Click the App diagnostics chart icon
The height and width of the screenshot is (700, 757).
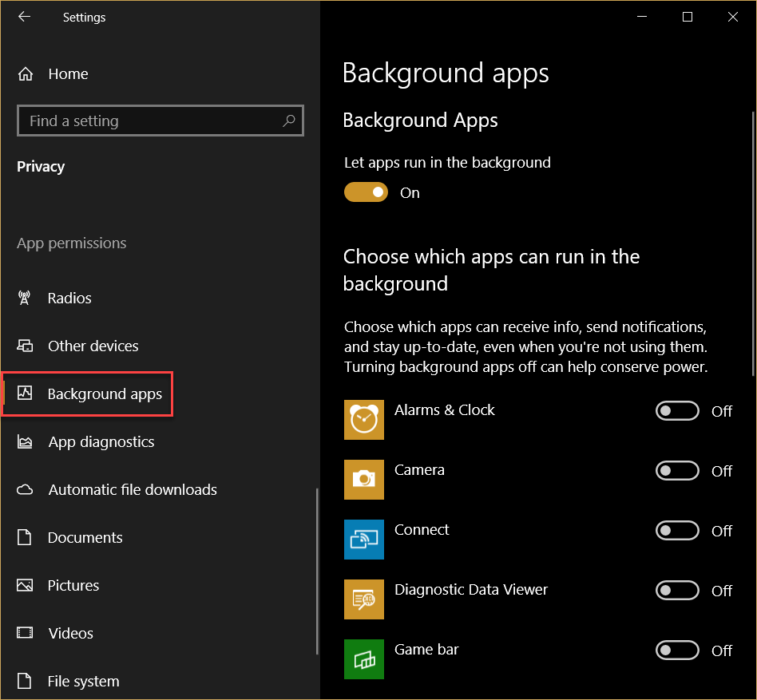(x=25, y=441)
